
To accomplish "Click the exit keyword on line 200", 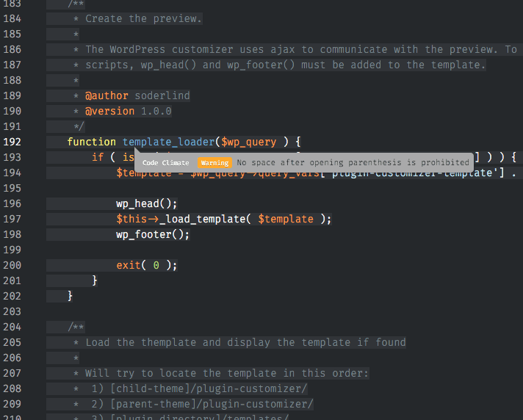I will [x=129, y=265].
